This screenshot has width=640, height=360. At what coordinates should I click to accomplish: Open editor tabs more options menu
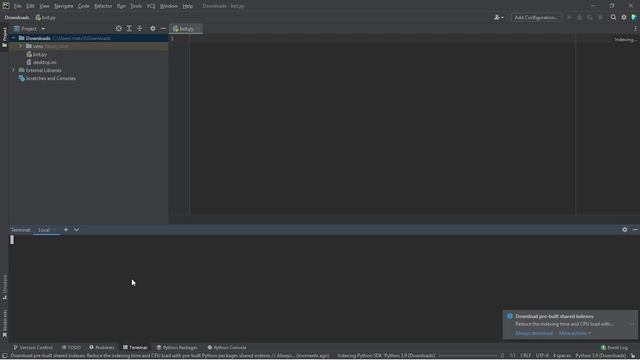coord(635,29)
